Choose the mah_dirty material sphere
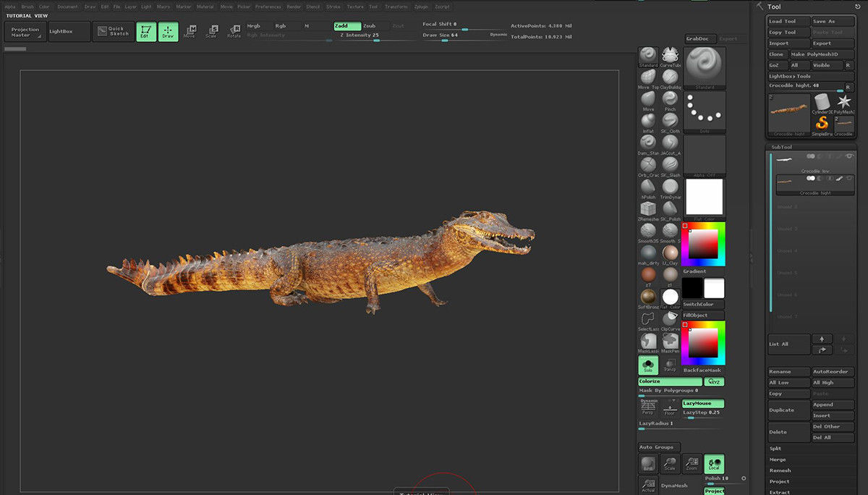Image resolution: width=868 pixels, height=495 pixels. click(x=648, y=253)
